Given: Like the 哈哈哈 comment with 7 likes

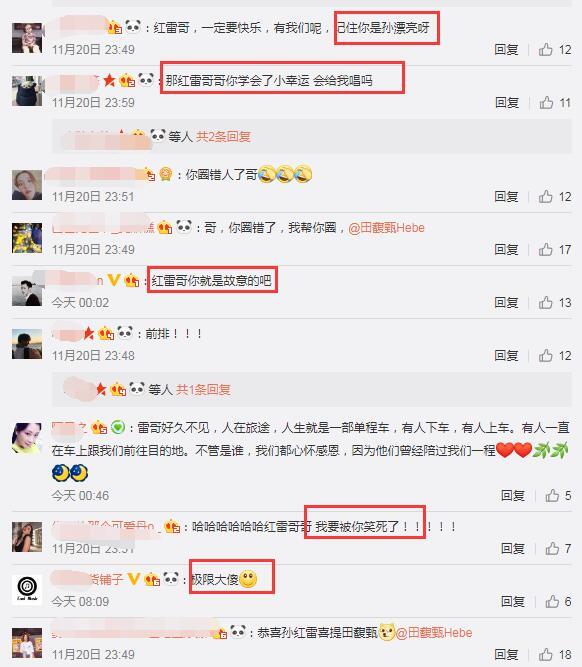Looking at the screenshot, I should pyautogui.click(x=552, y=548).
